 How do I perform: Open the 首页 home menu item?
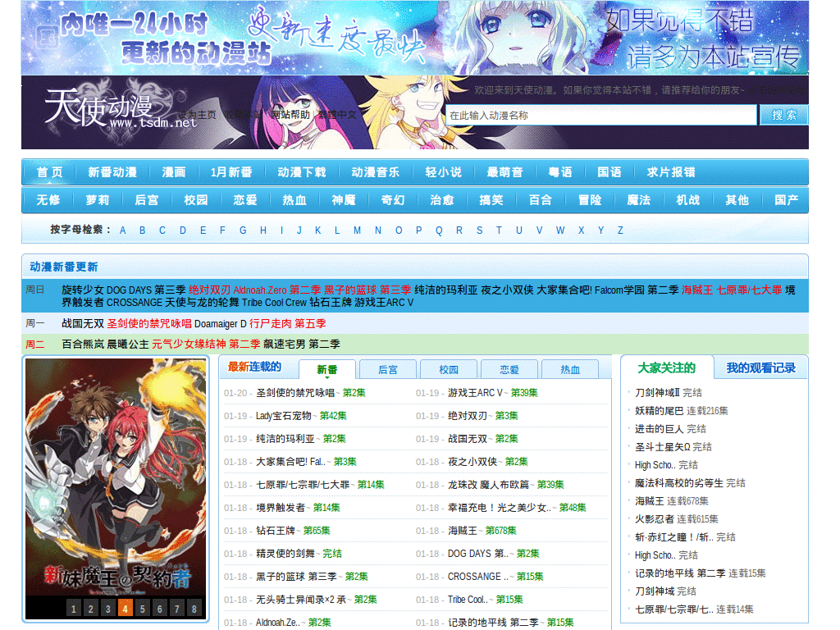point(49,172)
